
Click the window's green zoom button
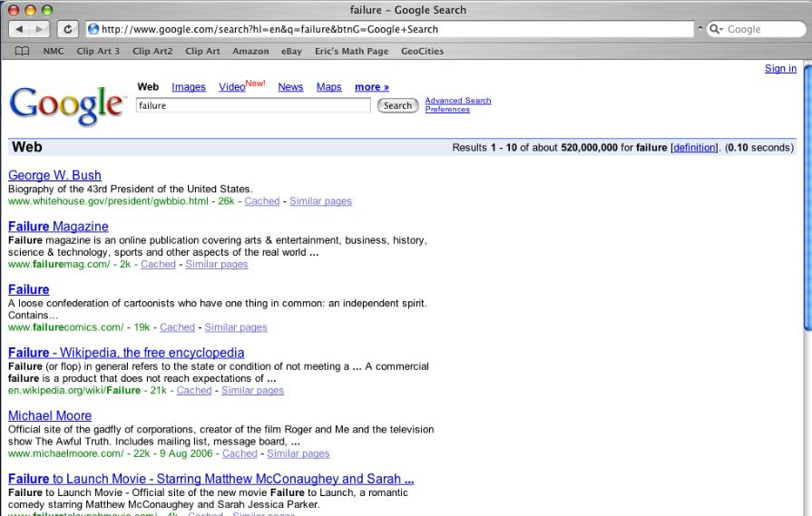tap(47, 10)
